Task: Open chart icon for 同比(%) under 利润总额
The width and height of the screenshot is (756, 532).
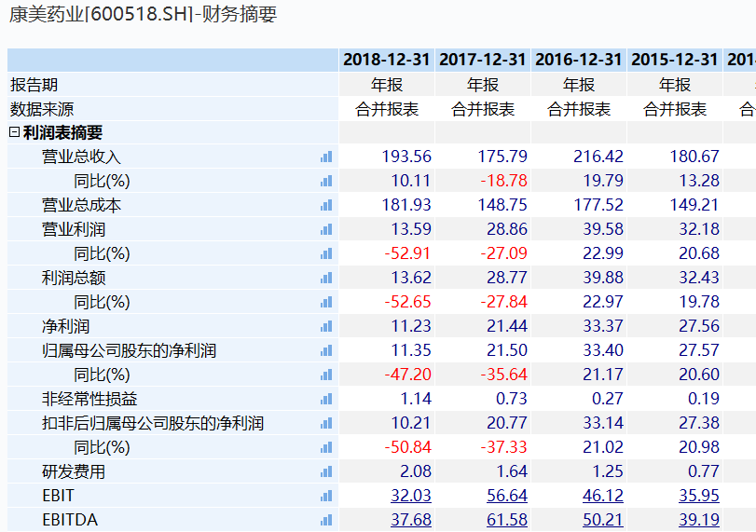Action: click(326, 302)
